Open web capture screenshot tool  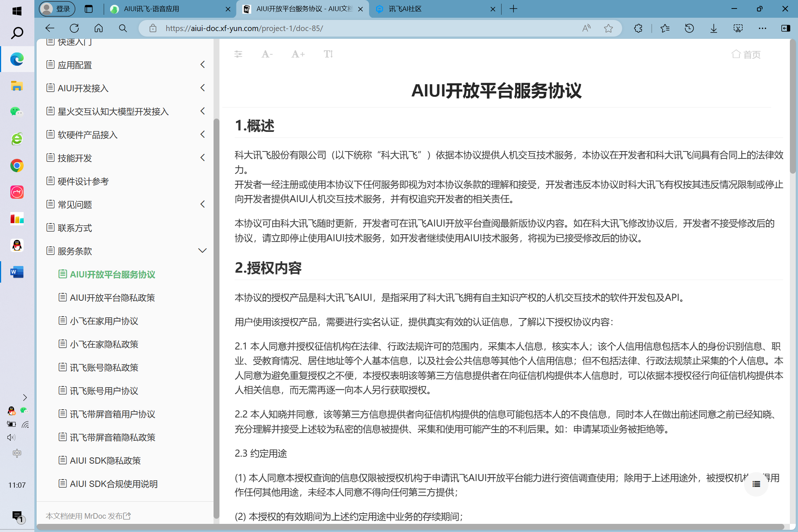[738, 28]
